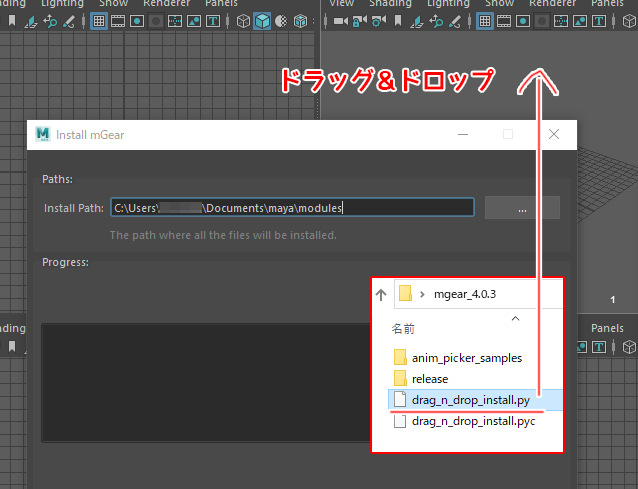The image size is (638, 489).
Task: Toggle the 2D pan/zoom icon in left viewport
Action: [x=50, y=21]
